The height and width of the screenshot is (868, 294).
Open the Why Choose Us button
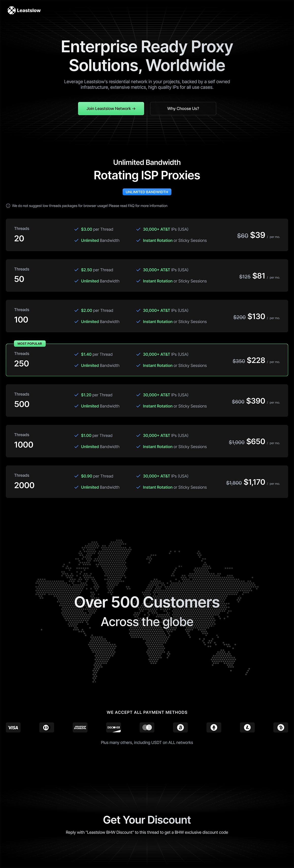[x=183, y=109]
